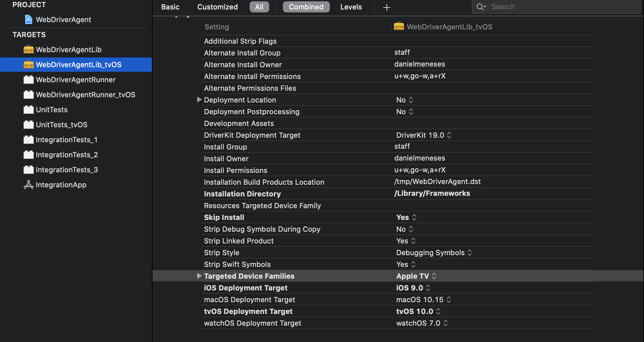Image resolution: width=644 pixels, height=342 pixels.
Task: Click the WebDriverAgentLib toolbox icon
Action: click(29, 50)
